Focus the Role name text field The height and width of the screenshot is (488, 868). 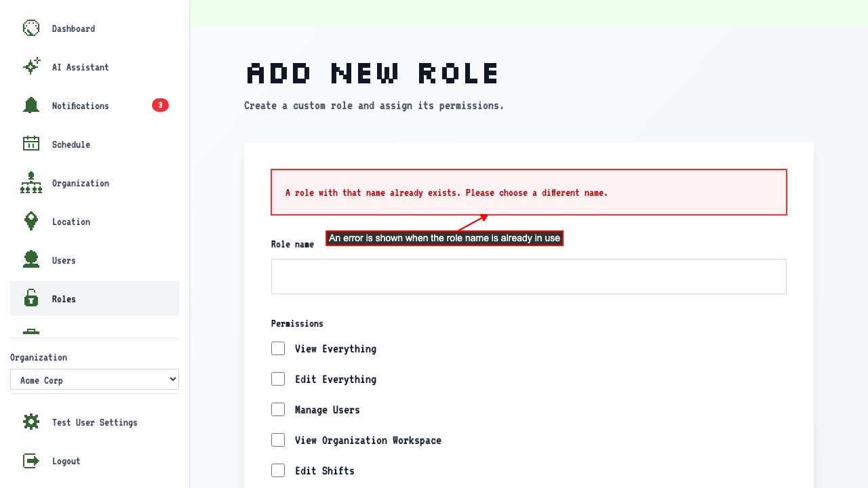click(x=529, y=277)
